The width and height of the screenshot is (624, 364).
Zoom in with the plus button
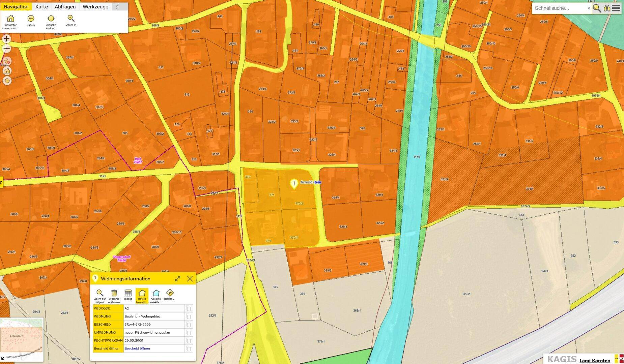6,39
